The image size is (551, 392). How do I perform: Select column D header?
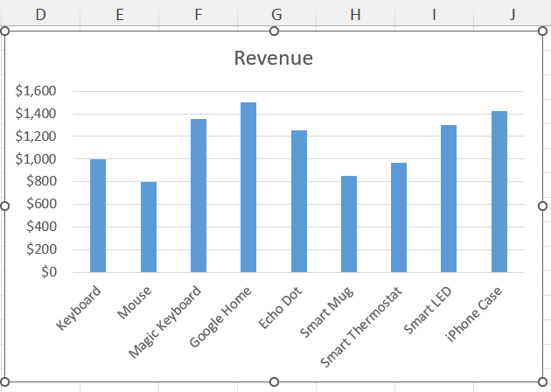click(x=41, y=14)
